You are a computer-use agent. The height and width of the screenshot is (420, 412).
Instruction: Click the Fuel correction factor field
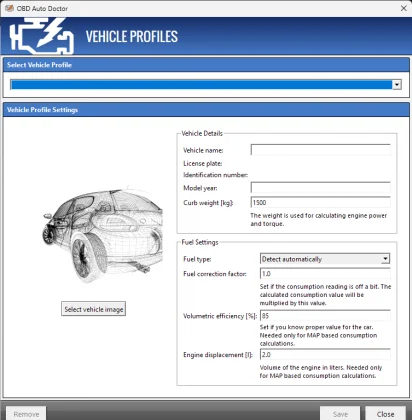(325, 273)
